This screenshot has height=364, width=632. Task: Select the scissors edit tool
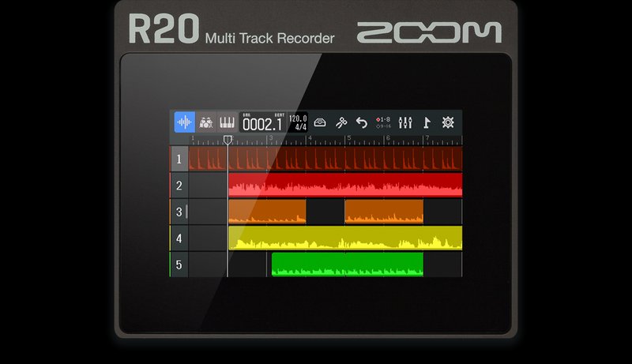point(341,122)
